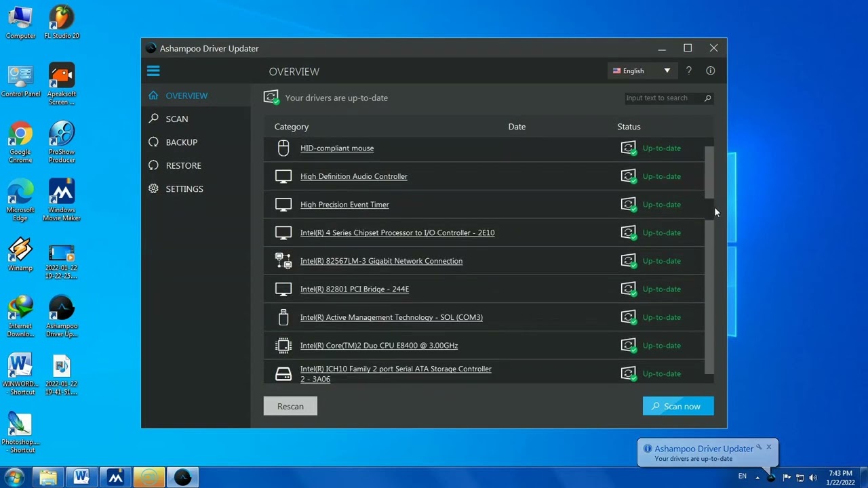Click monitor icon for High Definition Audio
868x488 pixels.
[283, 176]
